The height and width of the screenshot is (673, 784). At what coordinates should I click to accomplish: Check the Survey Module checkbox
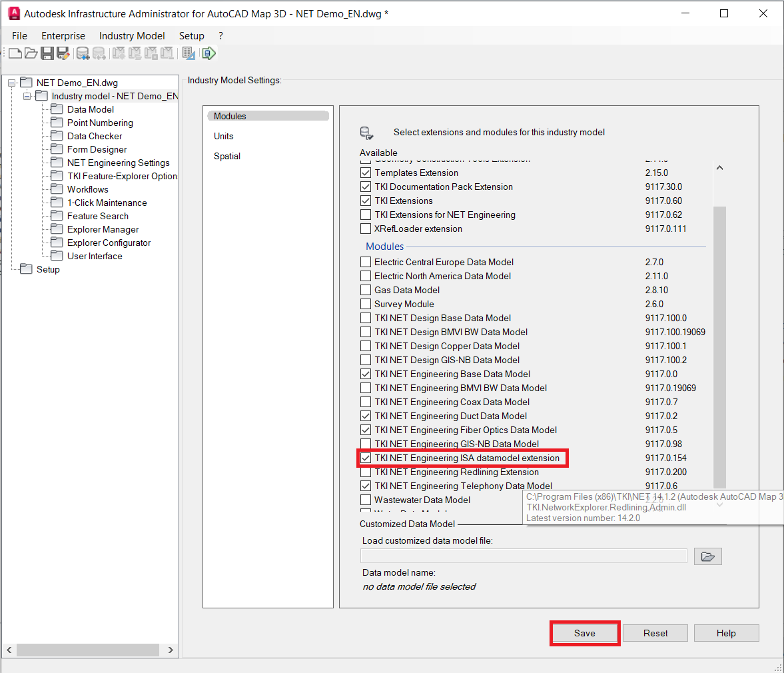(366, 304)
